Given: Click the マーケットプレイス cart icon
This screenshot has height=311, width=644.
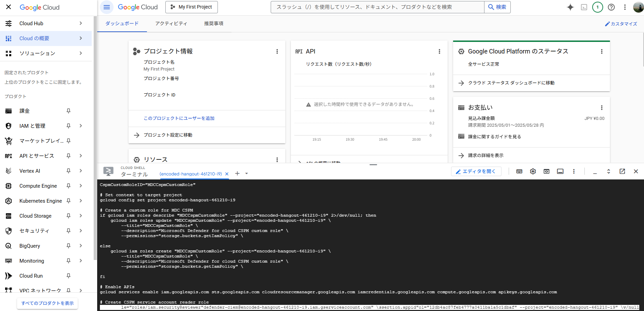Looking at the screenshot, I should (x=9, y=141).
